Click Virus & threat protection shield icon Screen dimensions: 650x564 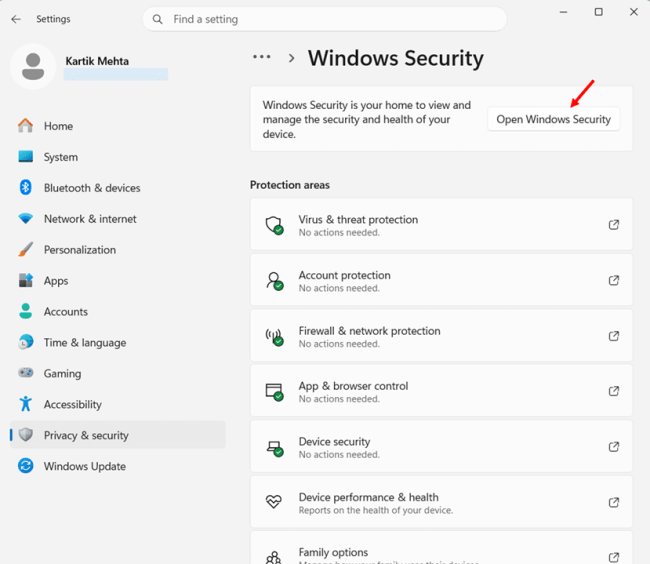click(274, 225)
